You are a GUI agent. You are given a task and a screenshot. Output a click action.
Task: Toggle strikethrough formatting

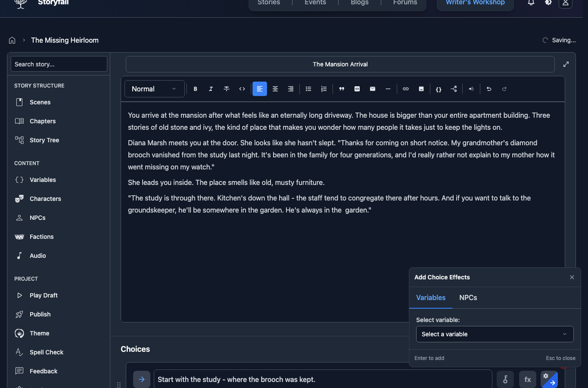coord(226,89)
